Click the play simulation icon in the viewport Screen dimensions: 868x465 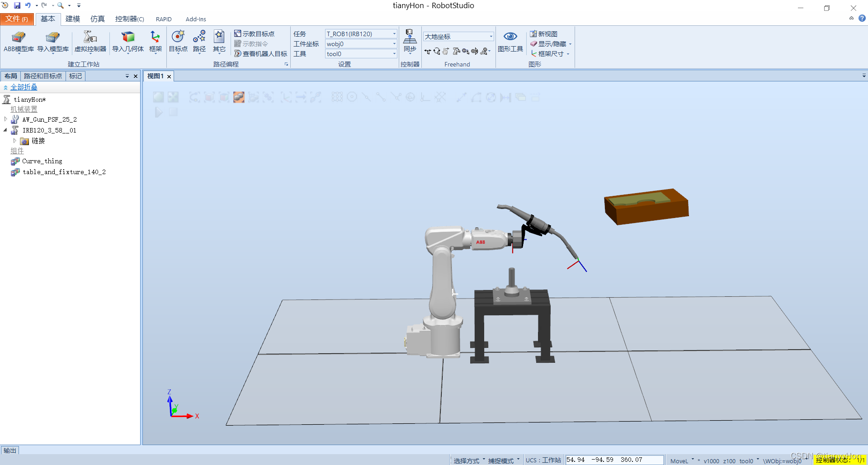click(158, 112)
